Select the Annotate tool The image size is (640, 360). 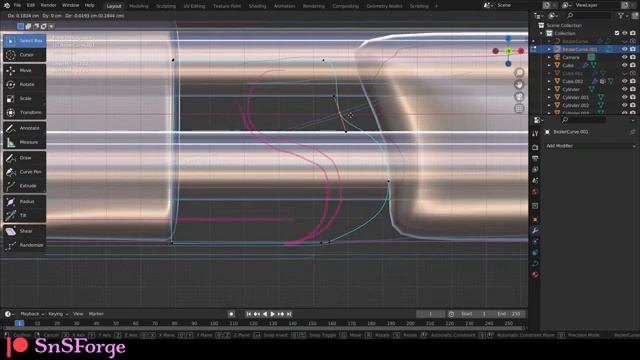pyautogui.click(x=24, y=128)
